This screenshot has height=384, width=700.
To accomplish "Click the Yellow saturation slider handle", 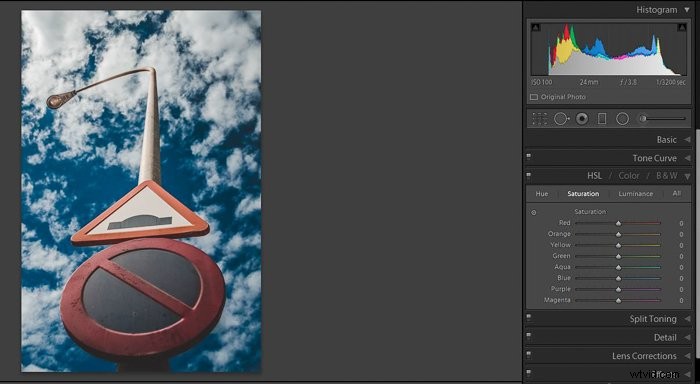I will (618, 245).
